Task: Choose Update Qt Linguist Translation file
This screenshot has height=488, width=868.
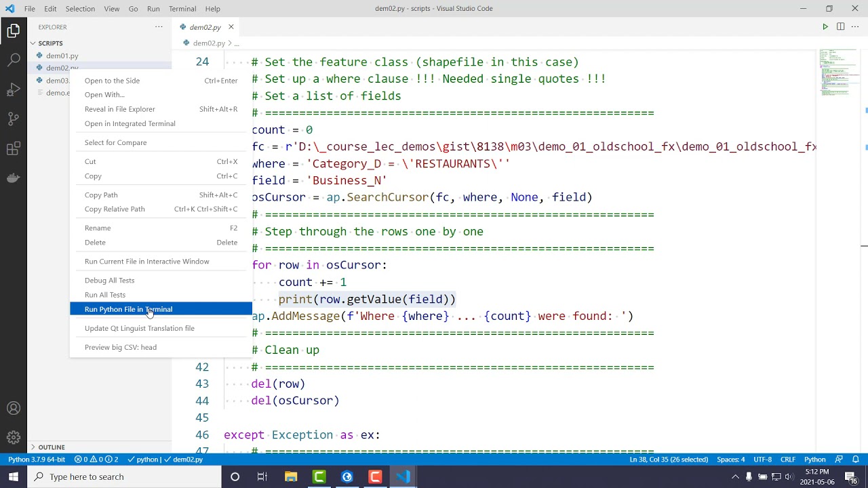Action: 161,328
